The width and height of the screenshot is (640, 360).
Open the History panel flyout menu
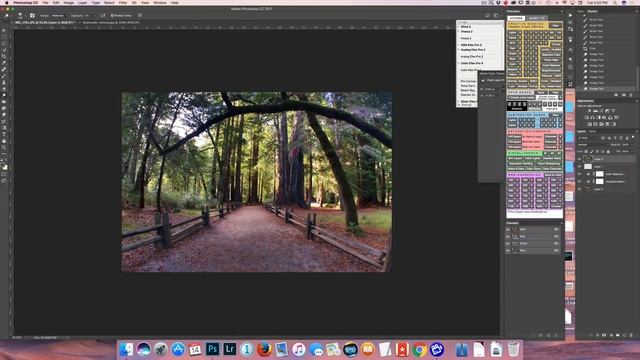pyautogui.click(x=636, y=11)
